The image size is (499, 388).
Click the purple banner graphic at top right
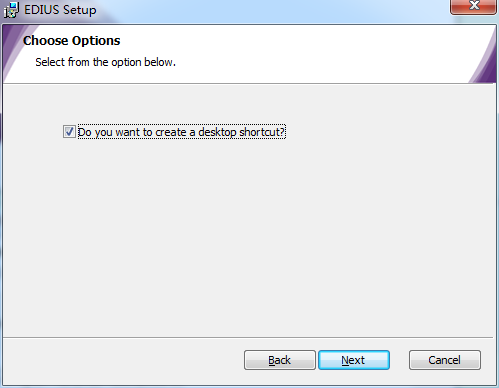484,58
